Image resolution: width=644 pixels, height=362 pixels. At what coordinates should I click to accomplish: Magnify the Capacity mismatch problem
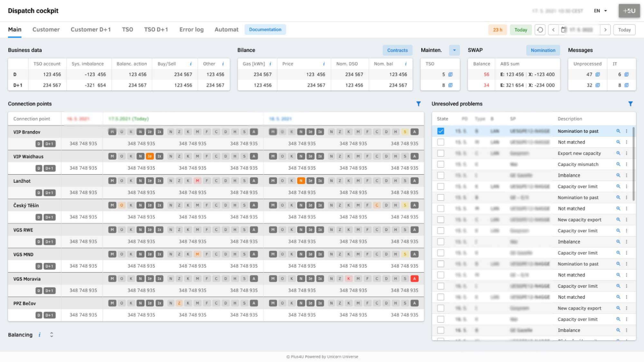point(618,164)
